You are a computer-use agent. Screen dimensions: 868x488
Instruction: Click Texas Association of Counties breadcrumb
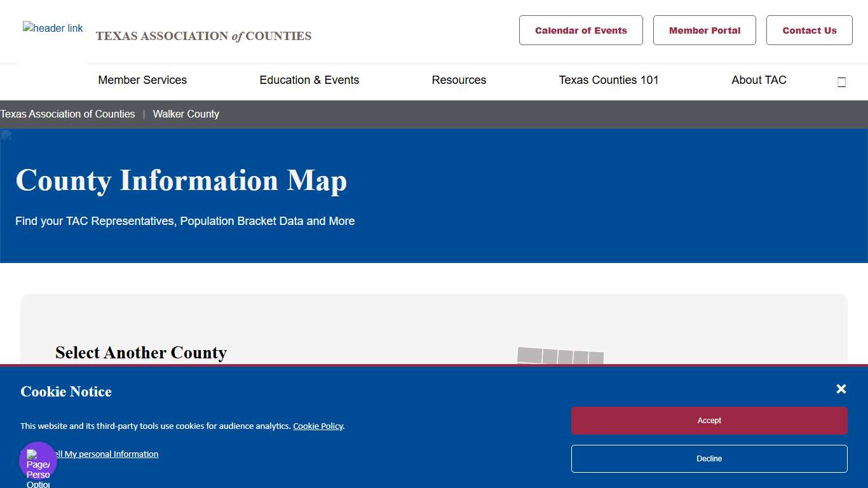(68, 114)
